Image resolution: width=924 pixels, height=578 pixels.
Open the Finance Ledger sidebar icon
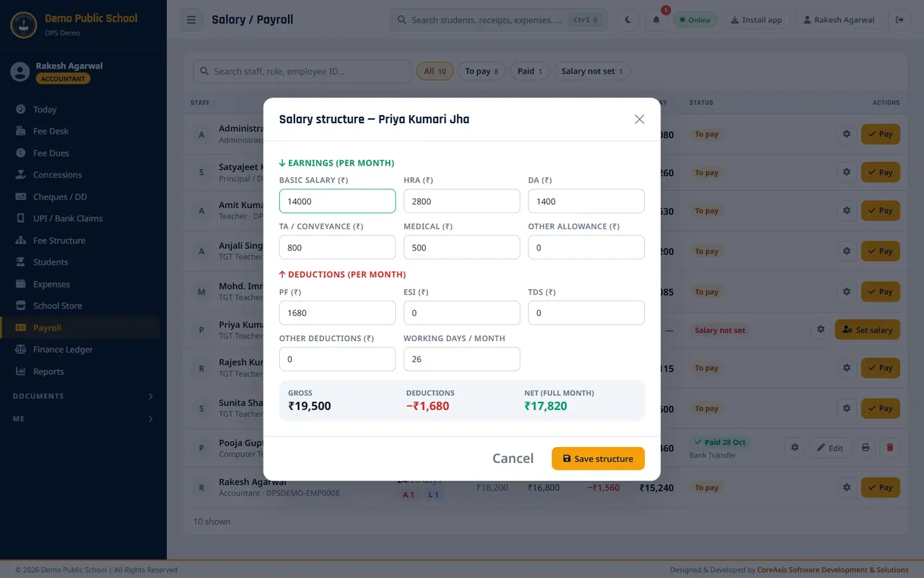click(x=21, y=349)
